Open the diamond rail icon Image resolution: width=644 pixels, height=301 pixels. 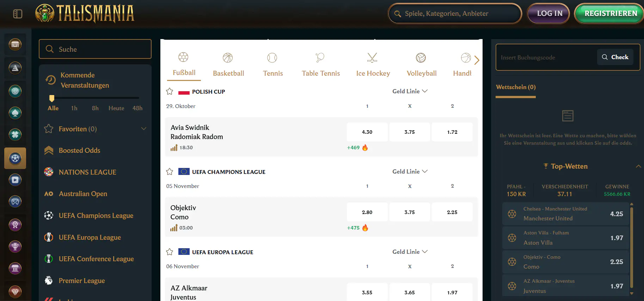coord(15,291)
